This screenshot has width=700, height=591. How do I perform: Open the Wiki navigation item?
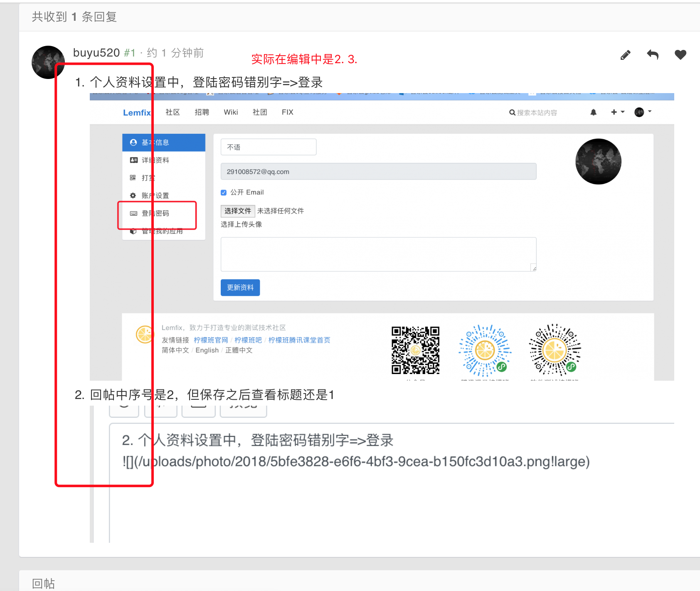tap(231, 112)
